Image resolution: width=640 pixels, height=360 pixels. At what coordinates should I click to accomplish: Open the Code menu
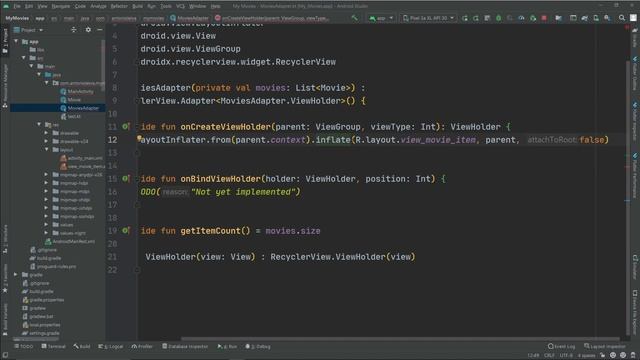pos(80,6)
